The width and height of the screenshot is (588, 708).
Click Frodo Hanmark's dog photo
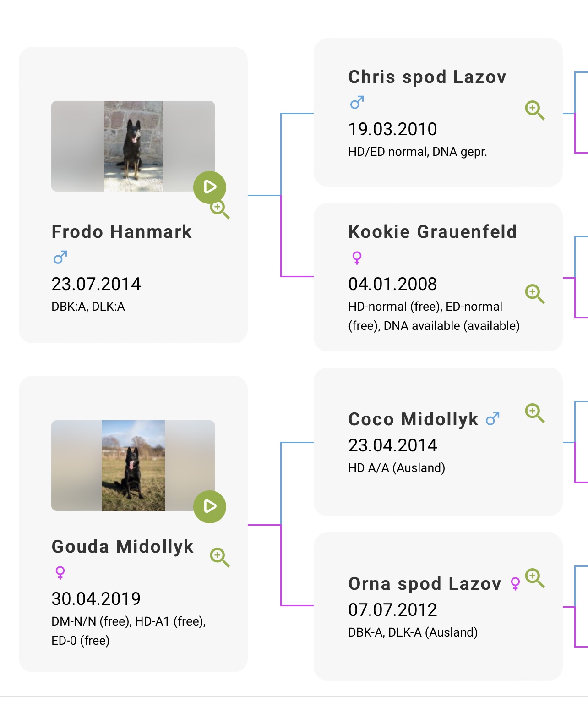click(133, 146)
